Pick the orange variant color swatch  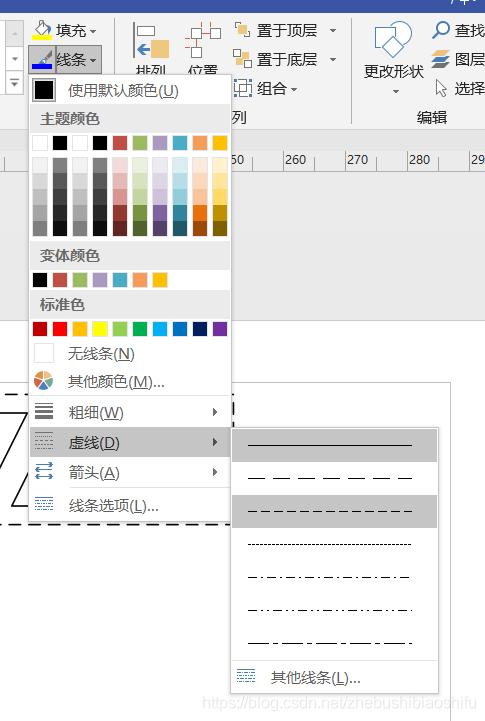[x=140, y=280]
